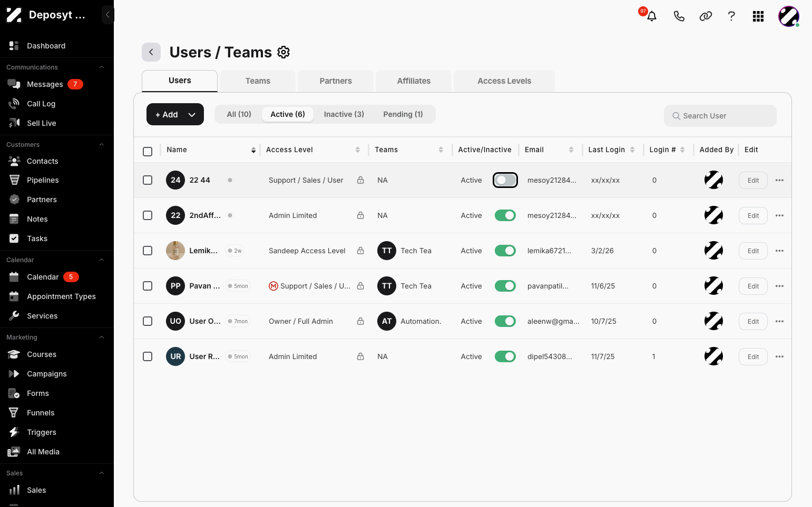Open the Access Levels tab

coord(504,81)
